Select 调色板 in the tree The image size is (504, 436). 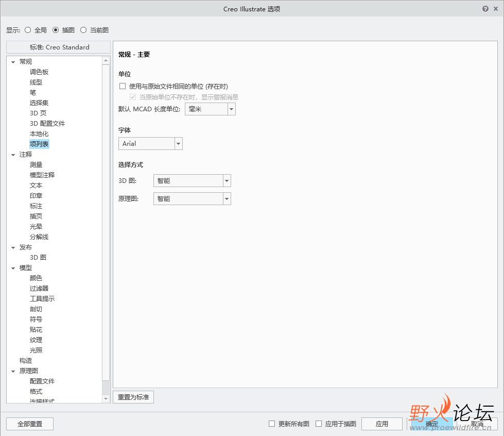[x=39, y=72]
